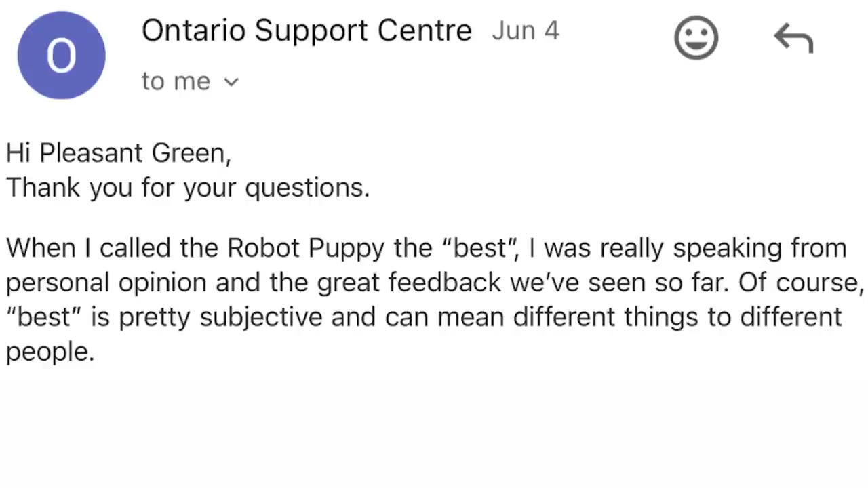
Task: Tap the purple "O" sender avatar
Action: point(61,55)
